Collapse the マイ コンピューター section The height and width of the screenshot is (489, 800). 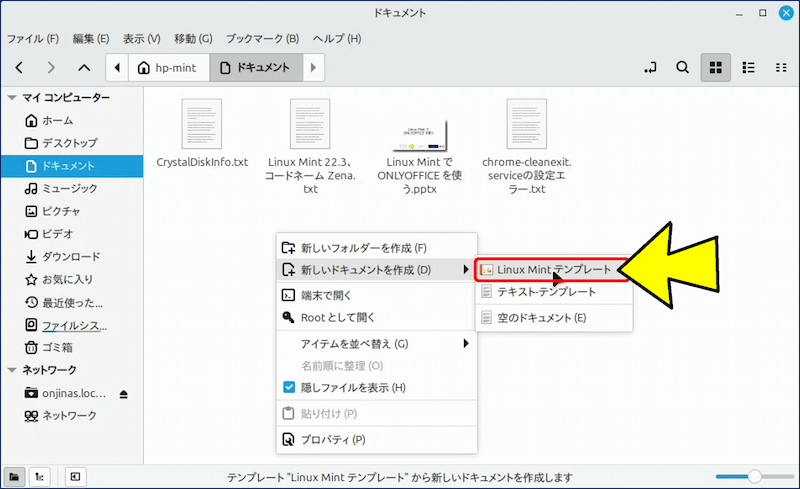coord(12,97)
